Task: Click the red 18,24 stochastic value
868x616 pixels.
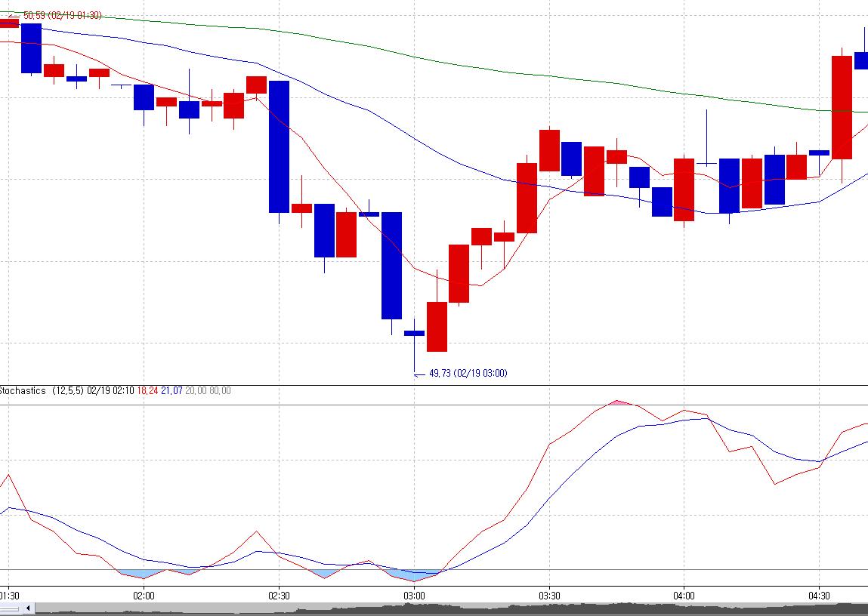Action: tap(147, 391)
